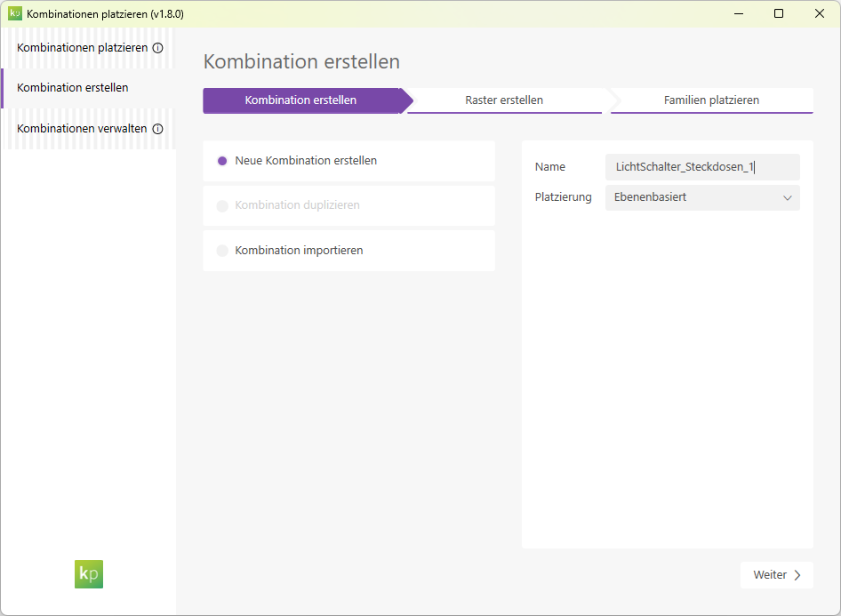Minimize the Kombinationen platzieren window
The height and width of the screenshot is (616, 841).
coord(738,13)
